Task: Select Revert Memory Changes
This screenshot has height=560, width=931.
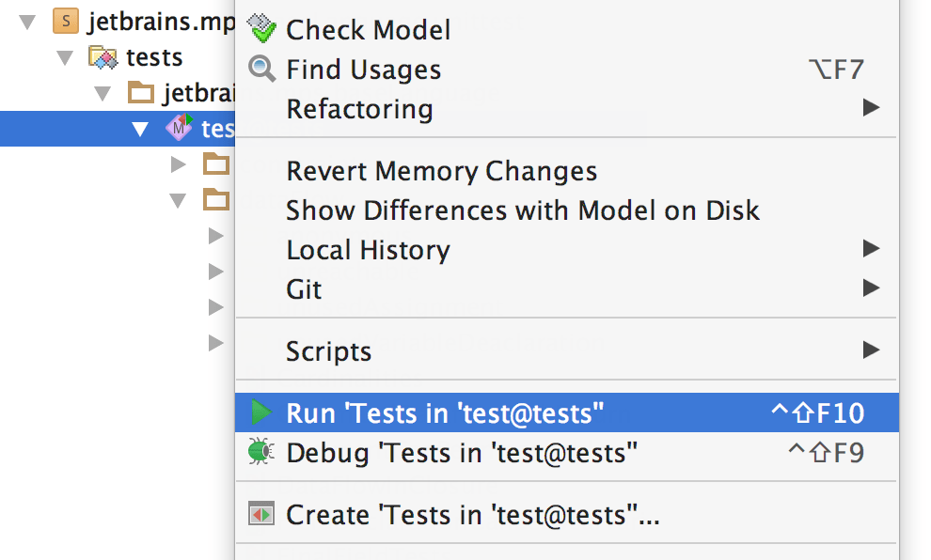Action: point(441,171)
